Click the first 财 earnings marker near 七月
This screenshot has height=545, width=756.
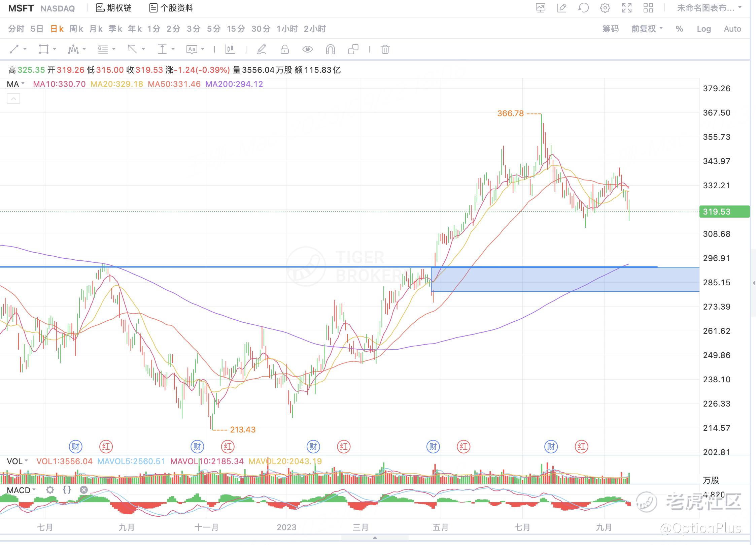75,447
